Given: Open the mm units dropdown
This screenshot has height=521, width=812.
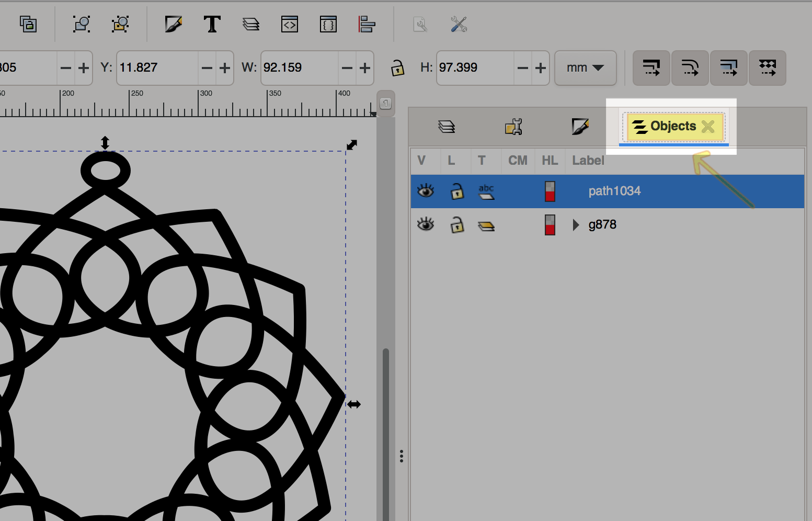Looking at the screenshot, I should click(585, 68).
